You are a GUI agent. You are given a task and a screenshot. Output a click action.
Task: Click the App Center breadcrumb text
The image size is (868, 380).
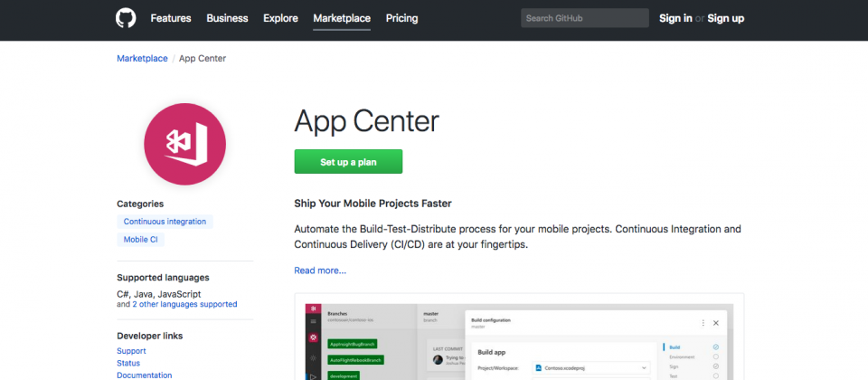pos(203,58)
